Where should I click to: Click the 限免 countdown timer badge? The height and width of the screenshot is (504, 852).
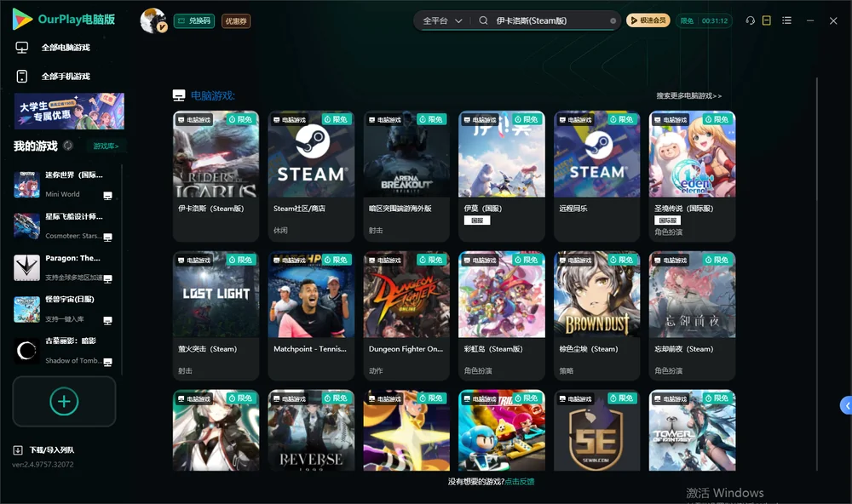704,20
